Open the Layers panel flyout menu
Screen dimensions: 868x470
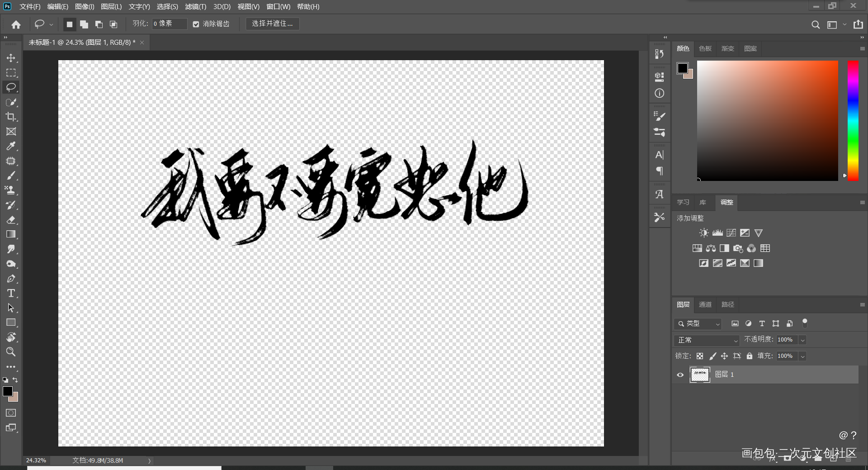coord(862,304)
